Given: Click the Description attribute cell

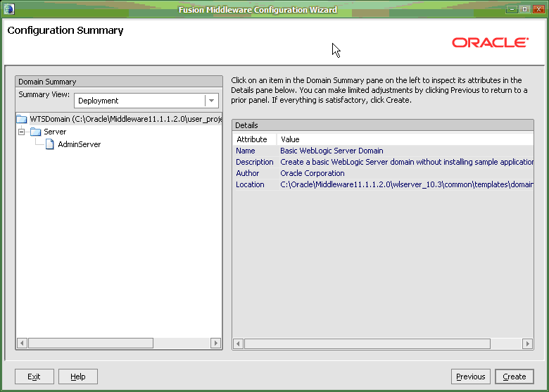Looking at the screenshot, I should click(255, 162).
